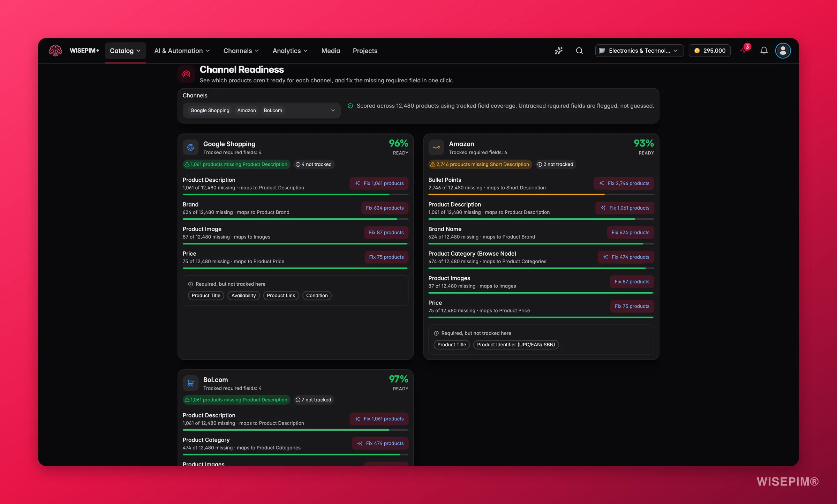
Task: Click the Channel Readiness header icon
Action: [x=186, y=74]
